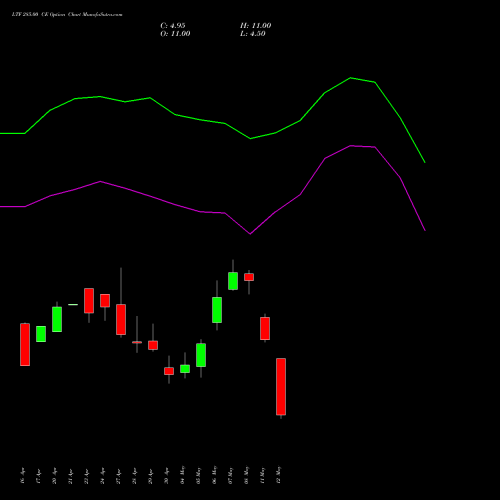The height and width of the screenshot is (500, 500).
Task: Click the low value 'L: 4.50'
Action: click(x=253, y=34)
